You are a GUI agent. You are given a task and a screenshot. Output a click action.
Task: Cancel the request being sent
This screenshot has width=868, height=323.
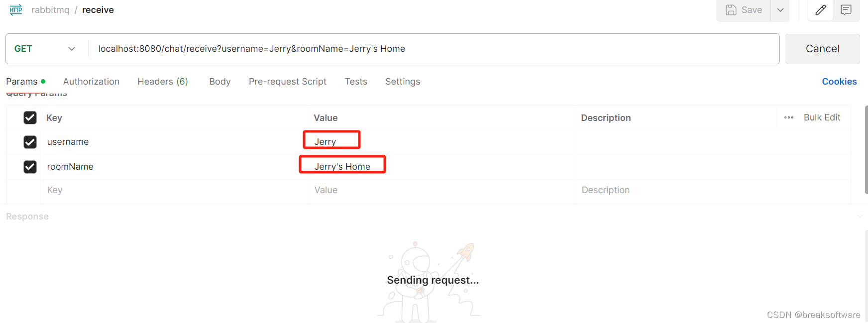(x=822, y=49)
